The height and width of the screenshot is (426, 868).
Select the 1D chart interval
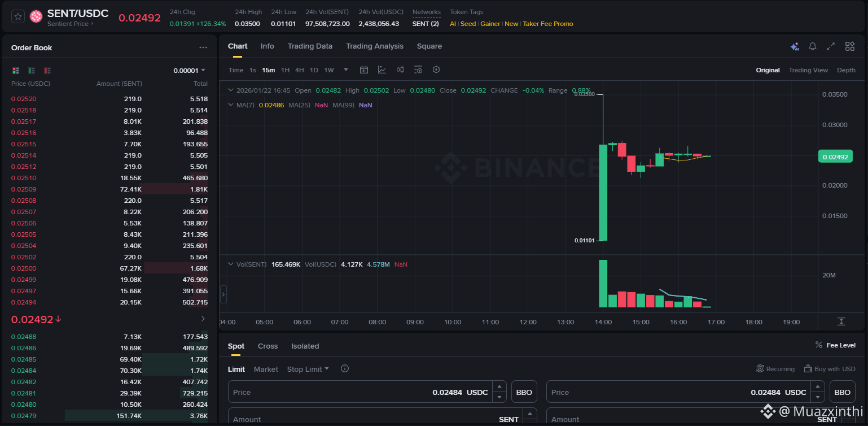[314, 70]
